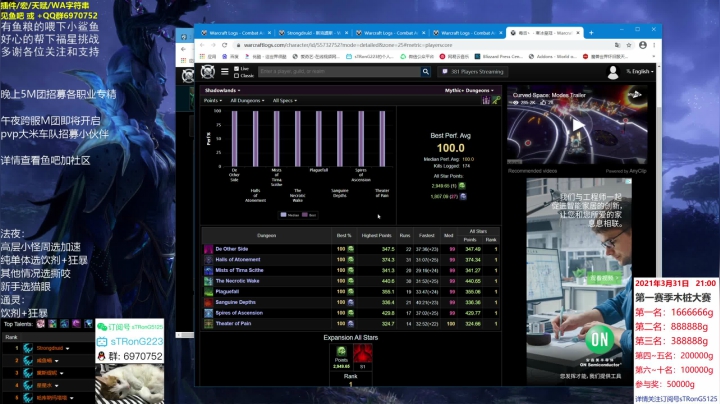
Task: Open a new browser tab with plus
Action: click(x=591, y=33)
